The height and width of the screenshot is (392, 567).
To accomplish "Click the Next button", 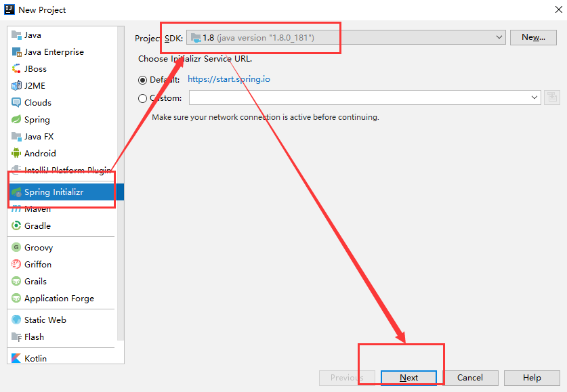I will [408, 378].
